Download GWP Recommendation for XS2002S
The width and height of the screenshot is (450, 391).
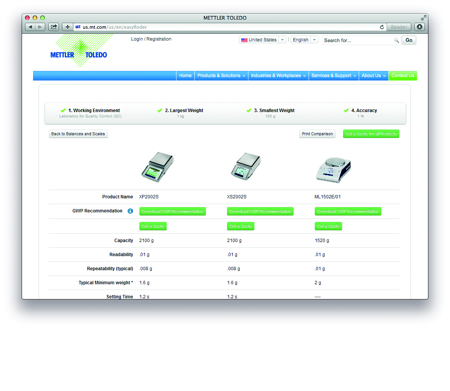point(260,212)
